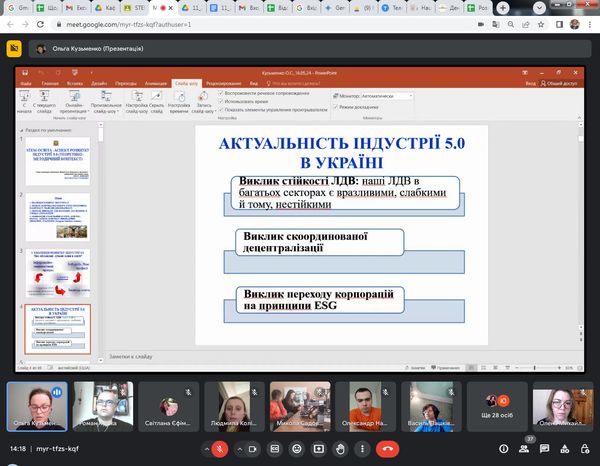Open the emoji reactions button
The width and height of the screenshot is (600, 466).
(296, 449)
